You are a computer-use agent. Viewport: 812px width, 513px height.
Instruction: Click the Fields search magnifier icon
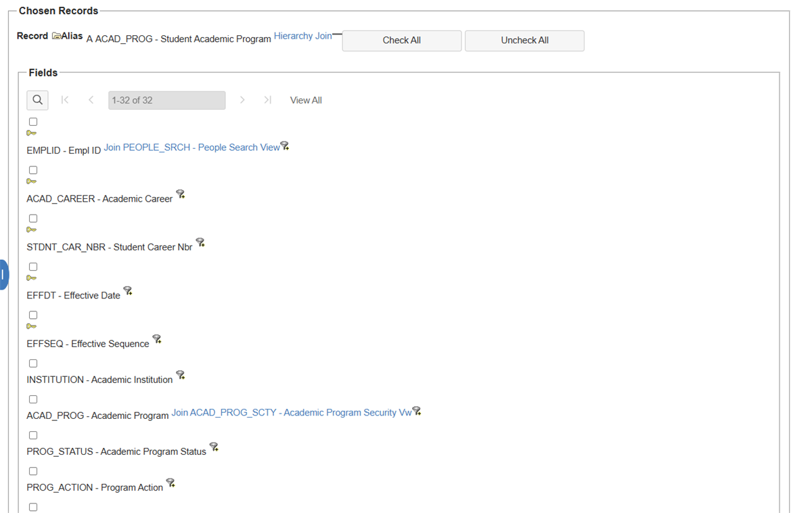coord(37,100)
